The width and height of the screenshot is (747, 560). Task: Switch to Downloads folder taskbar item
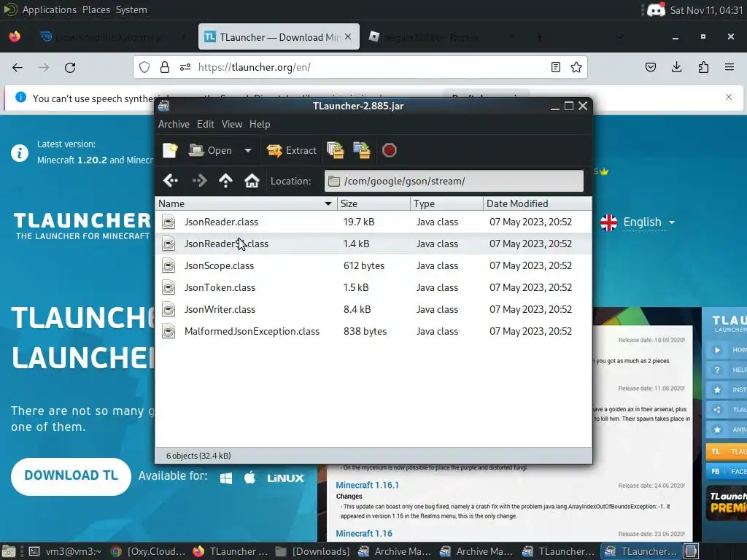click(312, 551)
